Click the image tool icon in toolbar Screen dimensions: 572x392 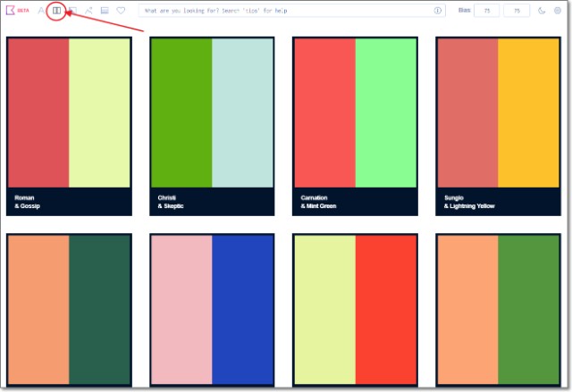pos(72,11)
